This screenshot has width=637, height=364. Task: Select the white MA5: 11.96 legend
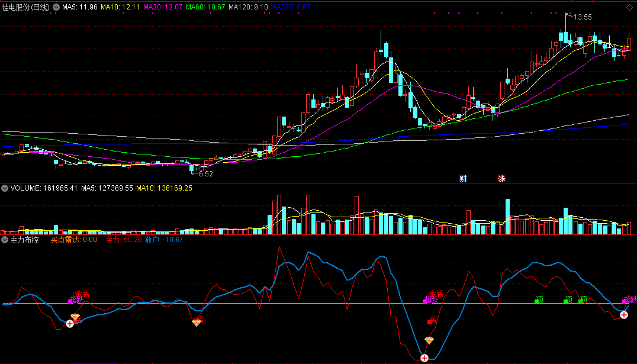click(79, 7)
